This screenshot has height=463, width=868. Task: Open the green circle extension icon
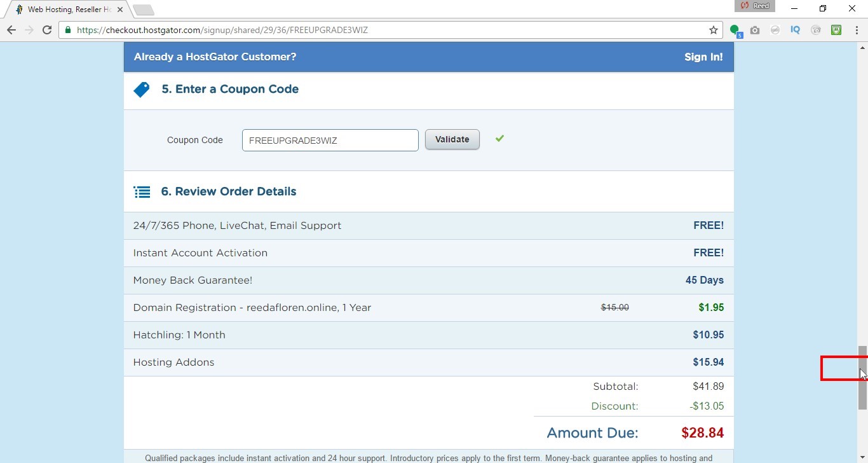tap(735, 30)
